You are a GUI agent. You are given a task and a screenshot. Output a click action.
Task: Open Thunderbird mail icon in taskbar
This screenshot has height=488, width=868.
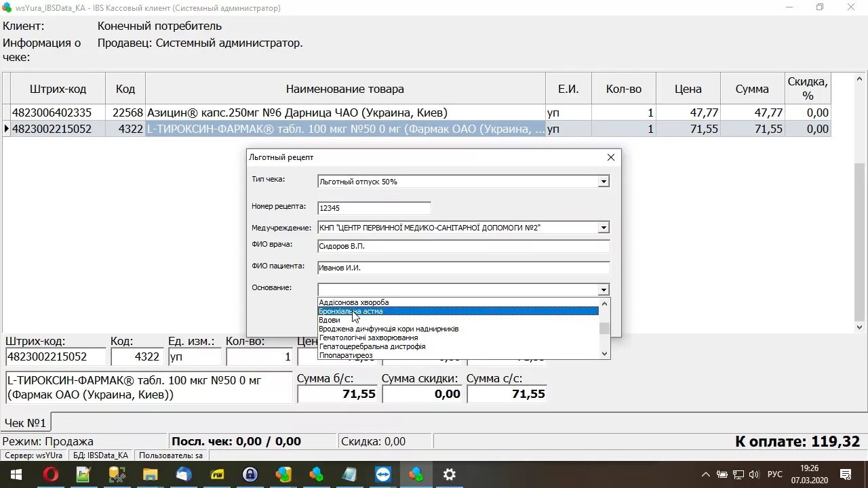(184, 474)
